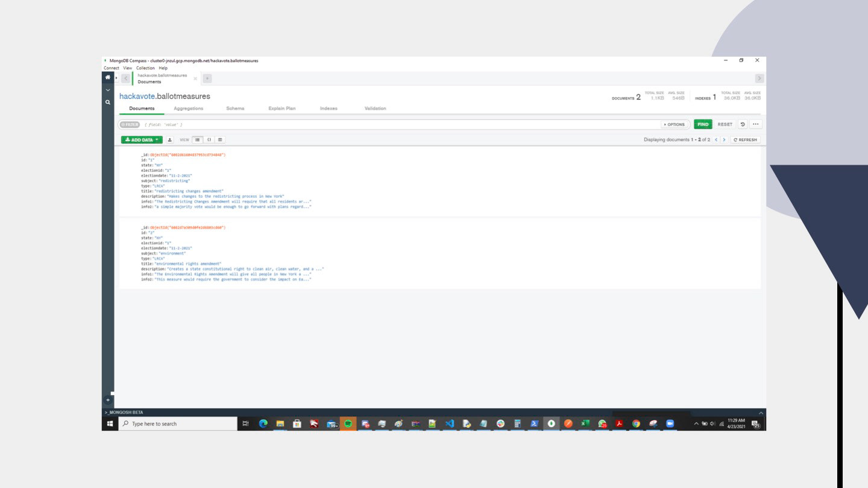Switch to the Schema tab
868x488 pixels.
coord(235,109)
